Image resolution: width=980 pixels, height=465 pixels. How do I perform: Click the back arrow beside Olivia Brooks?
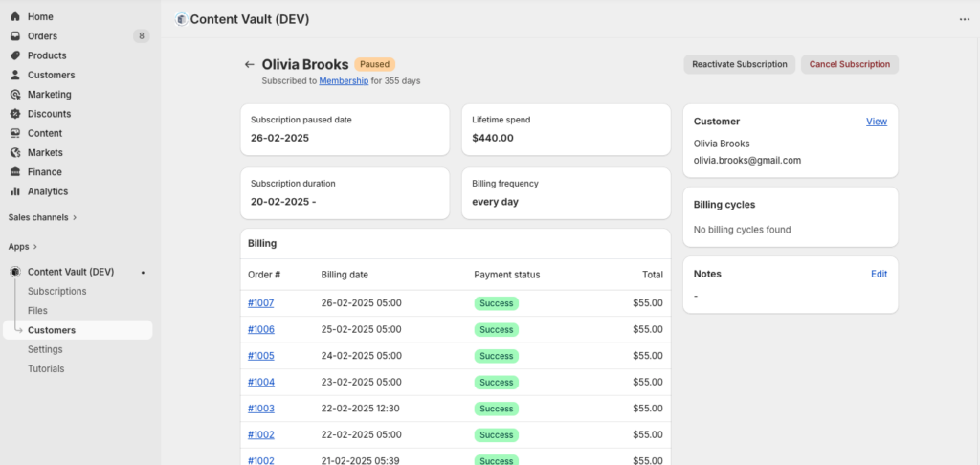click(250, 65)
